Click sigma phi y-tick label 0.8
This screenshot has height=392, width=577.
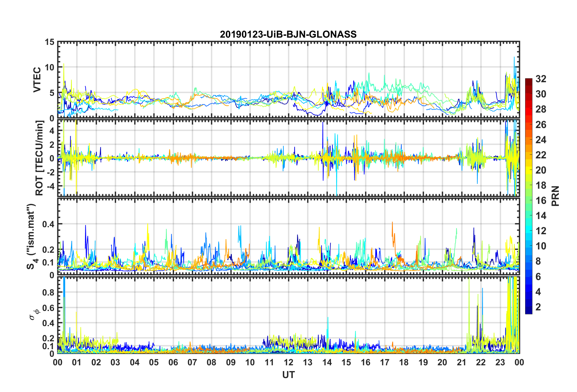(48, 292)
